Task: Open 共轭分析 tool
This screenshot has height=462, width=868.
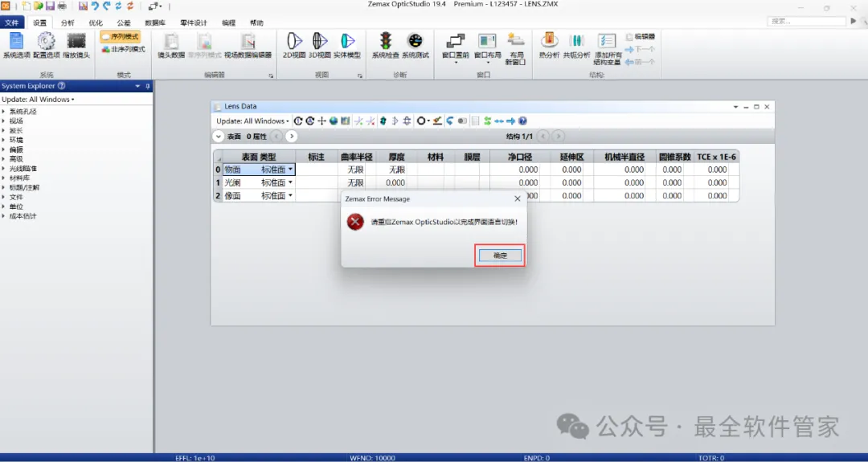Action: coord(576,45)
